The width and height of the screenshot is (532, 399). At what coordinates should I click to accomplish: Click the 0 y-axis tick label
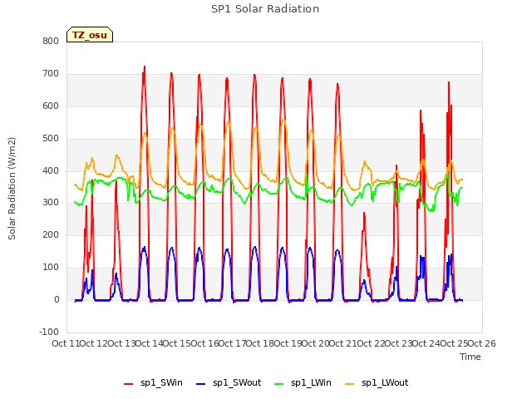(57, 300)
